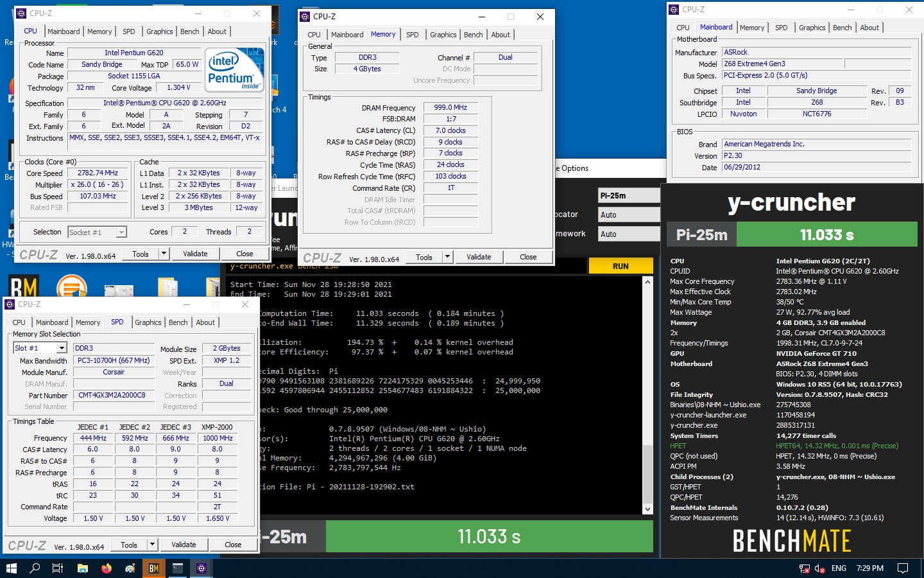Click Validate in the CPU tab window
Screen dimensions: 924x578
[195, 254]
